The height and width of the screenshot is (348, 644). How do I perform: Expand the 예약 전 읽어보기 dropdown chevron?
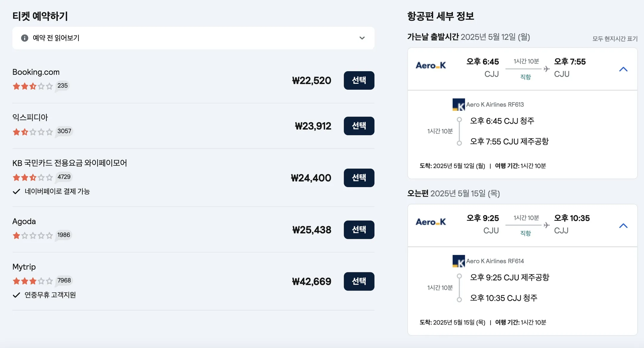pyautogui.click(x=362, y=38)
